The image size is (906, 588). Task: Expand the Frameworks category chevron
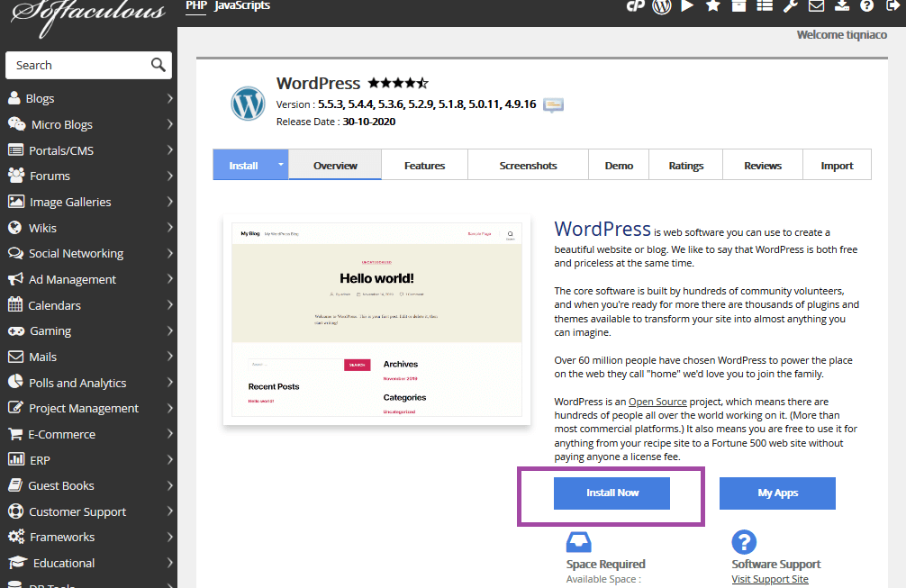click(x=169, y=537)
